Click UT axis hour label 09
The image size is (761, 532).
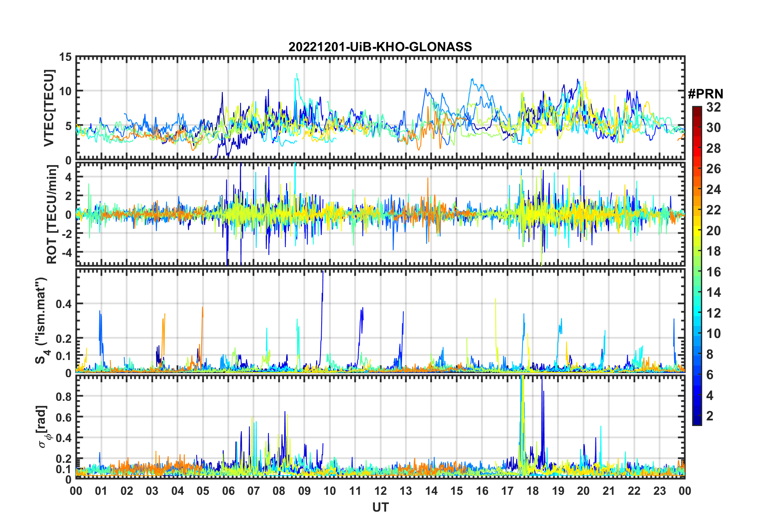point(304,491)
